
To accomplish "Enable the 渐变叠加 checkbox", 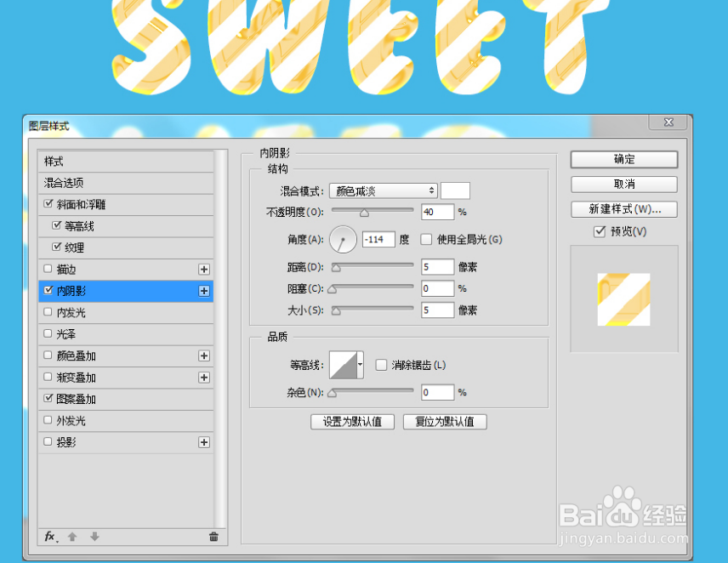I will (x=48, y=377).
